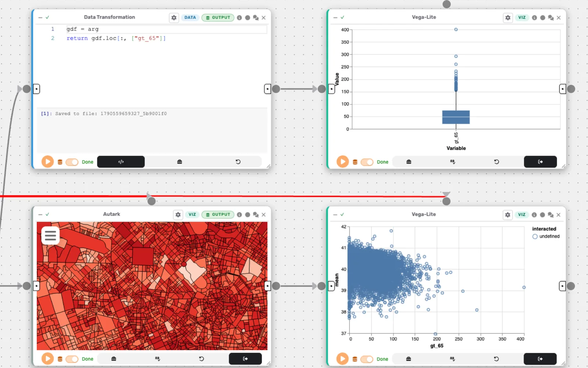This screenshot has width=588, height=368.
Task: Open grammar check tab in bottom Vega-Lite node
Action: 452,359
